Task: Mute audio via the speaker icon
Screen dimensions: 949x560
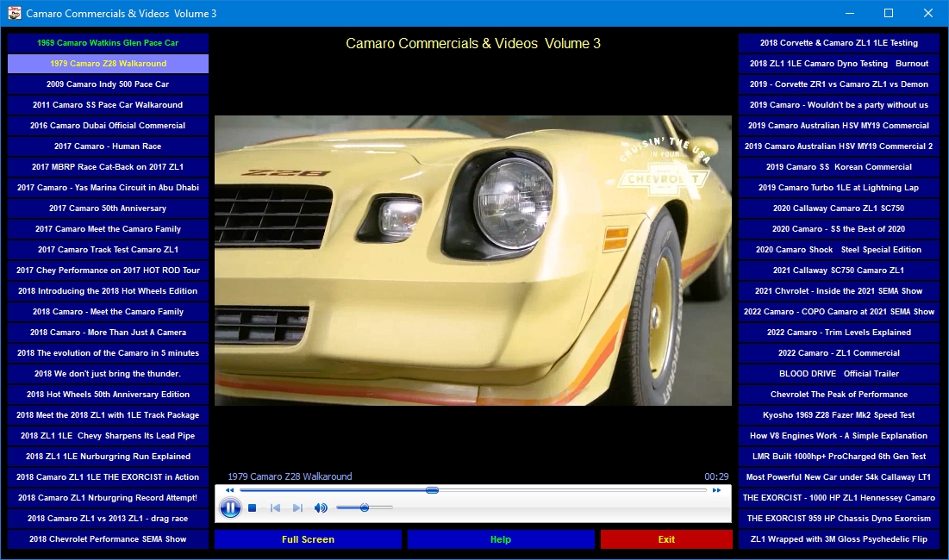Action: coord(320,508)
